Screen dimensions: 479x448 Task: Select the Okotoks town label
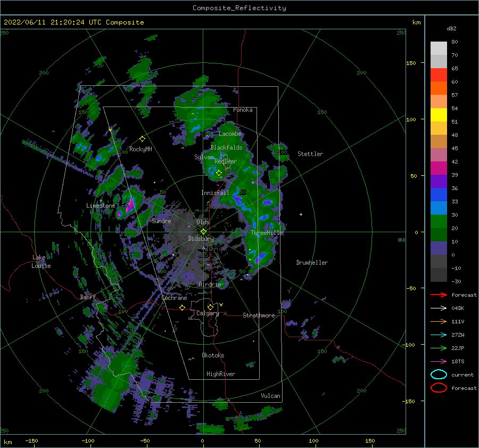click(x=213, y=355)
